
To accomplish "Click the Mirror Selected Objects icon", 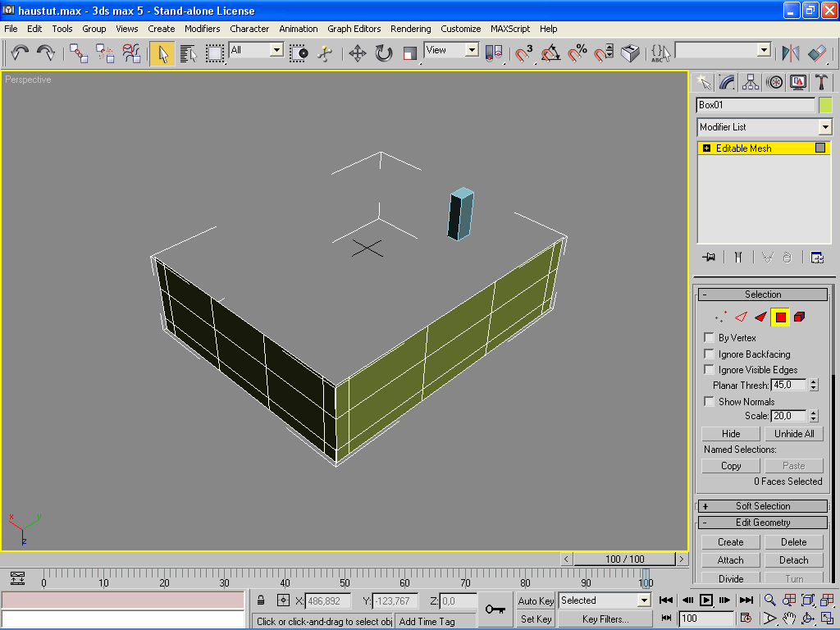I will click(x=791, y=53).
